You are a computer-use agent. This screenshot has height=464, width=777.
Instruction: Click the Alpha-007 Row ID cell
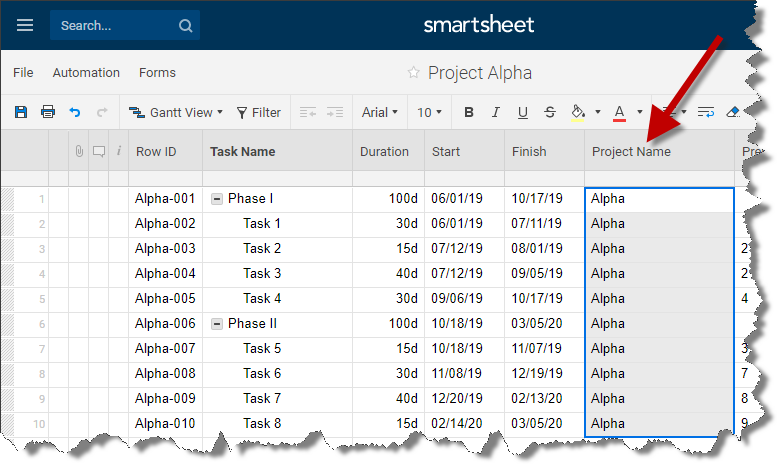pos(166,349)
